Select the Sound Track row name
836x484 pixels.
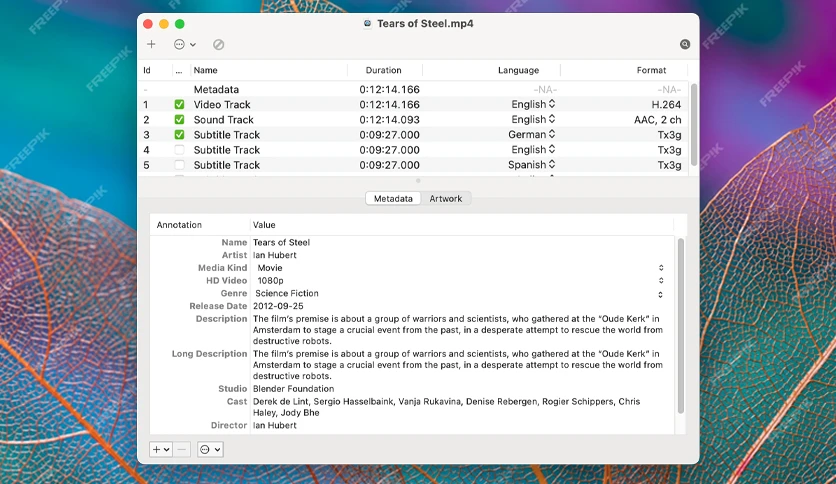coord(223,119)
